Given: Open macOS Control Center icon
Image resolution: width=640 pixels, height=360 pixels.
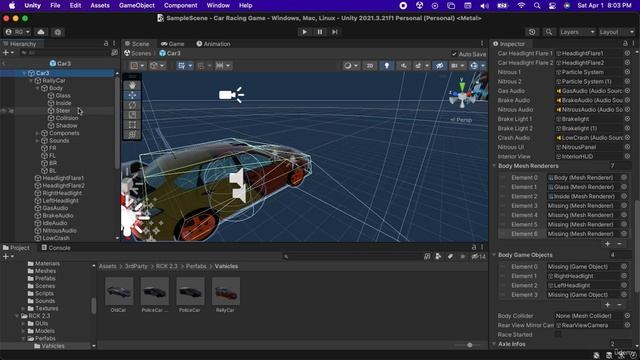Looking at the screenshot, I should coord(552,5).
